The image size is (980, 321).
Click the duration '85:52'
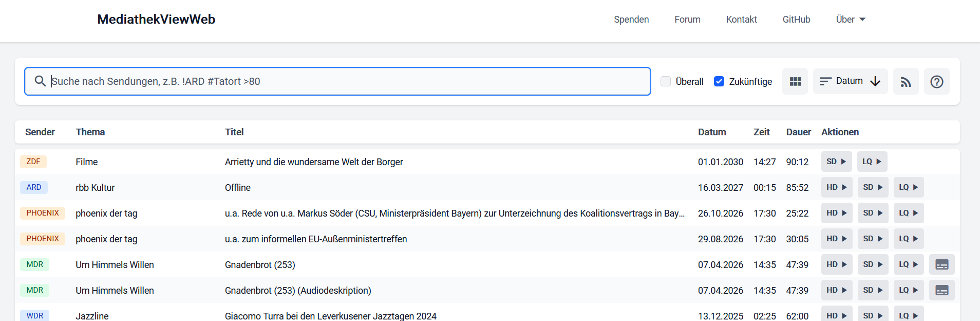click(798, 188)
